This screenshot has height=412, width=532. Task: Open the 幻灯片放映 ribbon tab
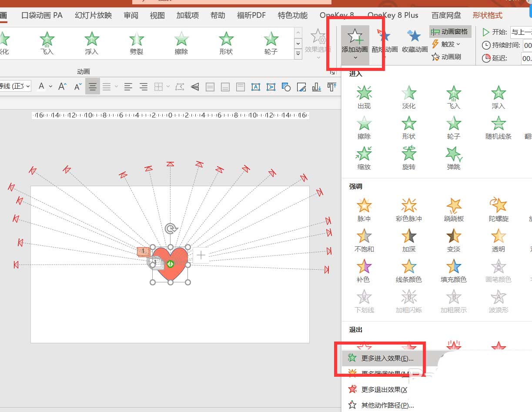point(93,15)
